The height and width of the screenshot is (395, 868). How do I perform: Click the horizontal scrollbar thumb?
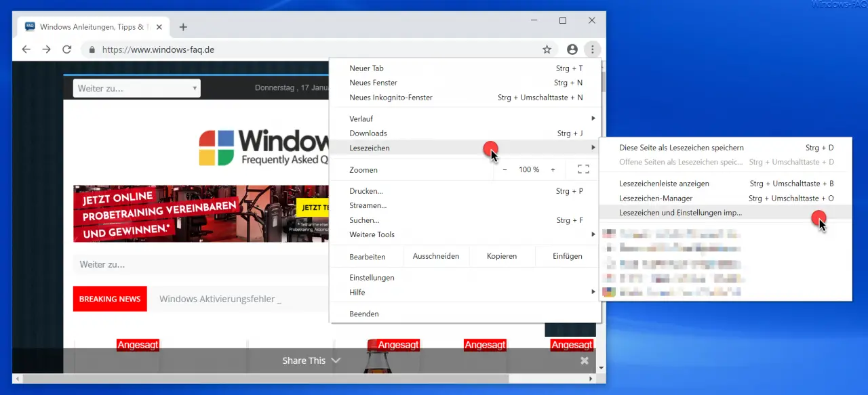coord(265,378)
